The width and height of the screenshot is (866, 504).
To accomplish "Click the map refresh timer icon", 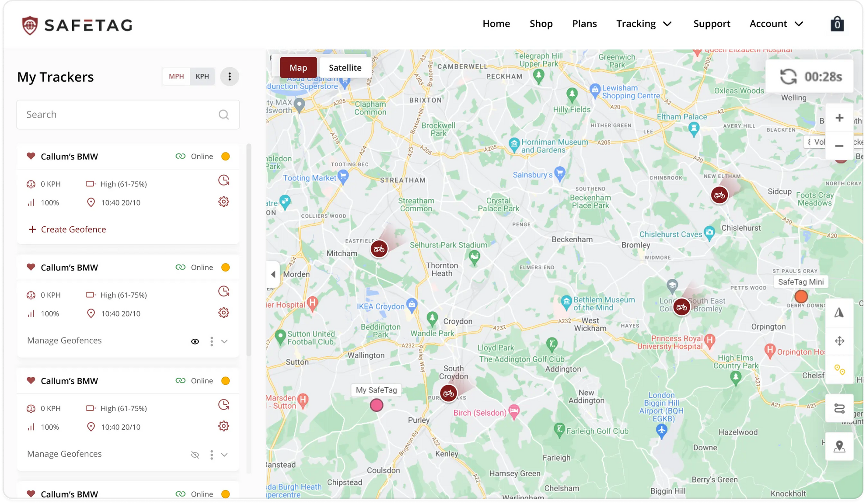I will pos(788,77).
